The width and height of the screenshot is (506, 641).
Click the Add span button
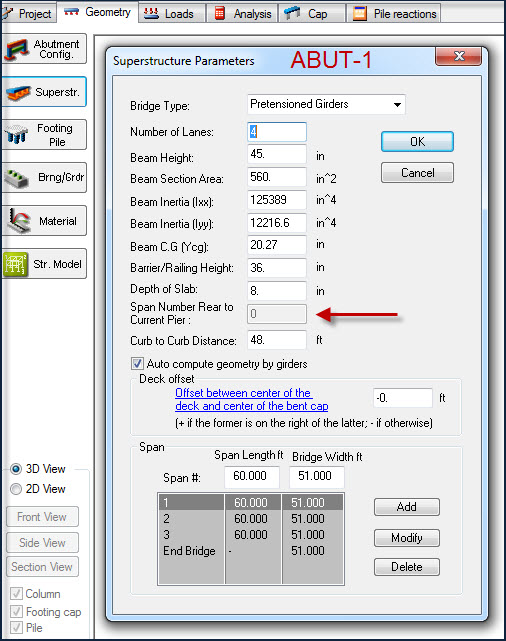pyautogui.click(x=407, y=507)
